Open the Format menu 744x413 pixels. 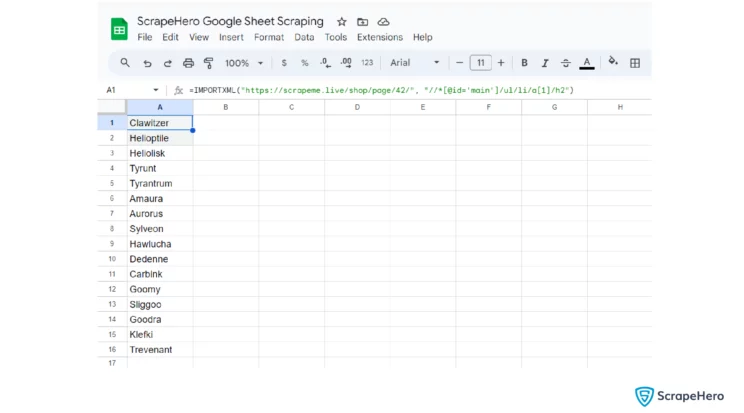269,37
